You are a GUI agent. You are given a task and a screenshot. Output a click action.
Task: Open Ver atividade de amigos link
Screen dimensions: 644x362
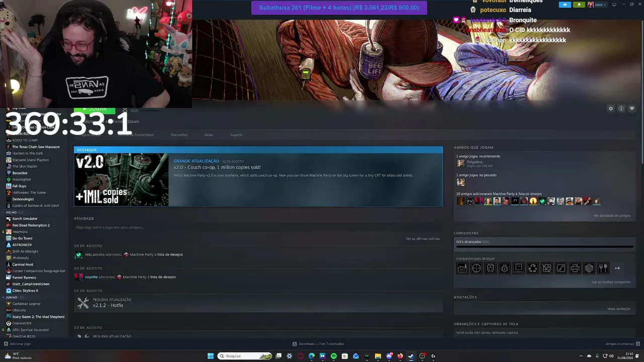click(612, 216)
